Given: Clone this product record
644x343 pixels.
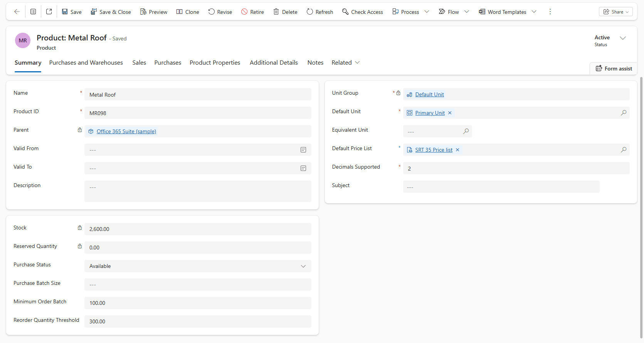Looking at the screenshot, I should 188,12.
